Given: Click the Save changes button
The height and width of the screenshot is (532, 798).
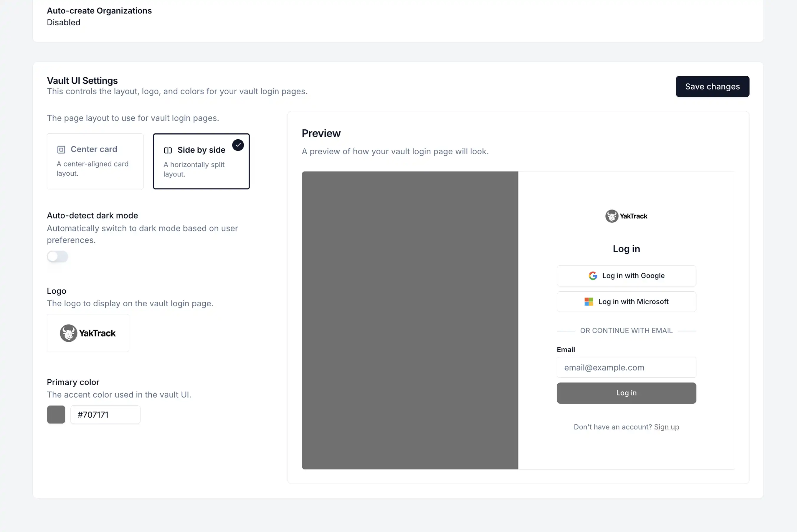Looking at the screenshot, I should point(713,87).
